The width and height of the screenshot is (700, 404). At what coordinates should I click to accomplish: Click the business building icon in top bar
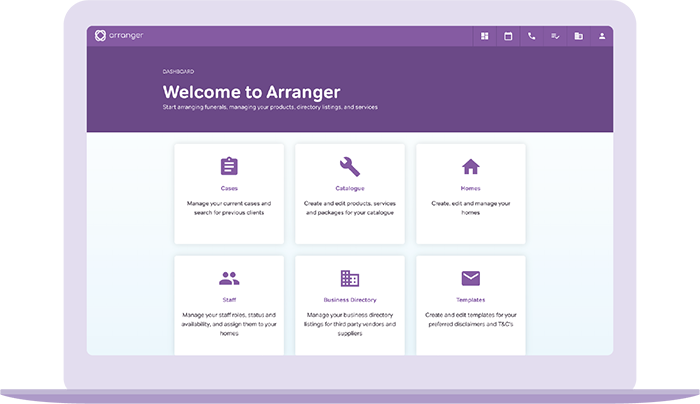point(579,36)
